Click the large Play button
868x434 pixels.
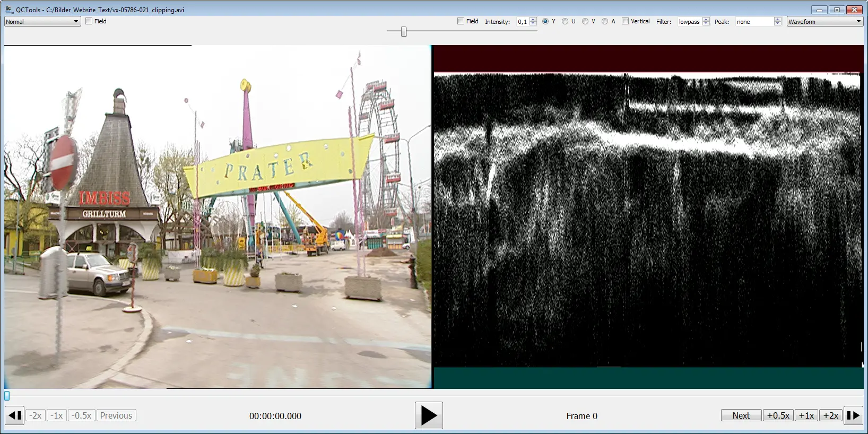pyautogui.click(x=429, y=415)
